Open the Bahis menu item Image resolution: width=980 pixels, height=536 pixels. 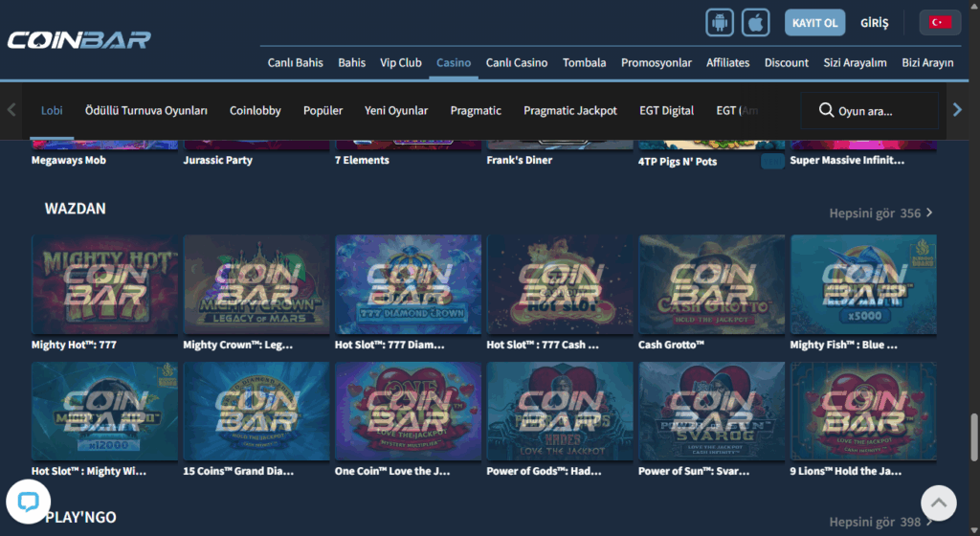click(351, 62)
